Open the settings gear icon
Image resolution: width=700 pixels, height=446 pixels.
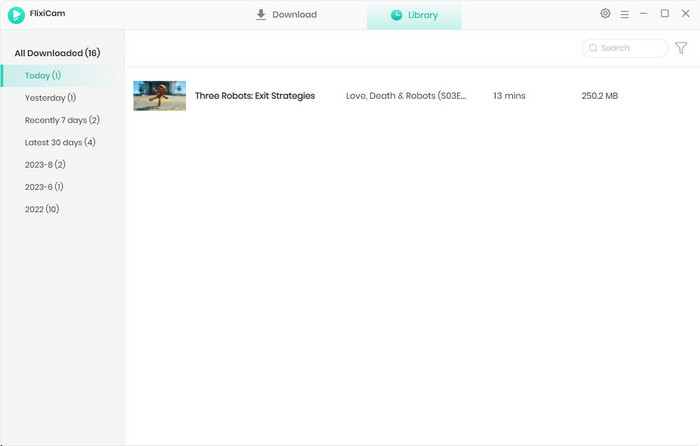point(605,14)
